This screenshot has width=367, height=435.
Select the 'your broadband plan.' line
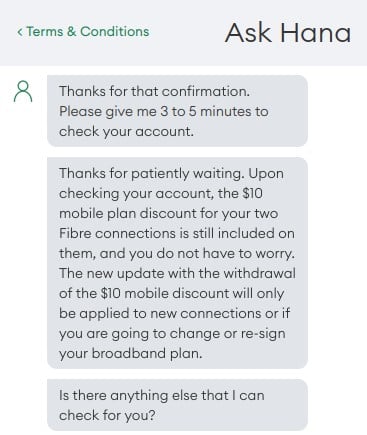point(131,353)
